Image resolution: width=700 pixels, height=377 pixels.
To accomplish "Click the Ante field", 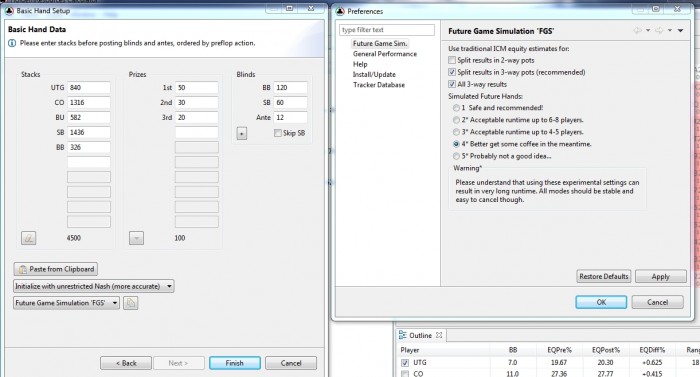I will coord(291,117).
